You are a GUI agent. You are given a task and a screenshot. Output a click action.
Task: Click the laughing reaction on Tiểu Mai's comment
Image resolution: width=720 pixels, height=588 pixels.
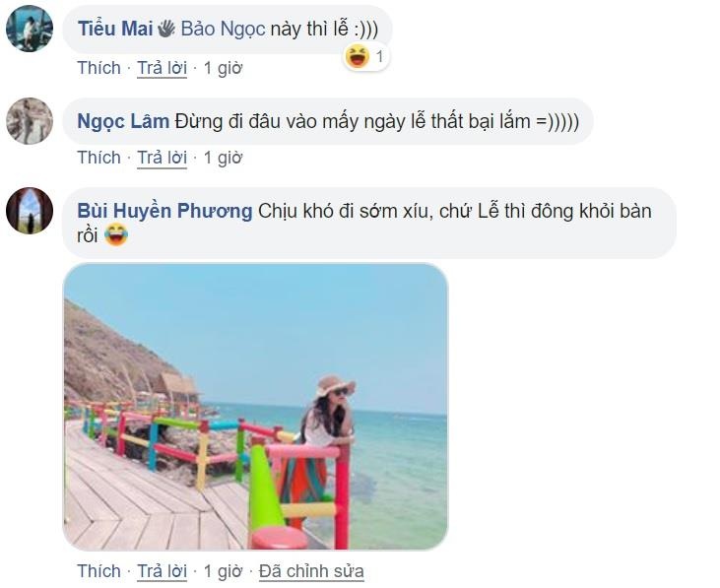358,57
